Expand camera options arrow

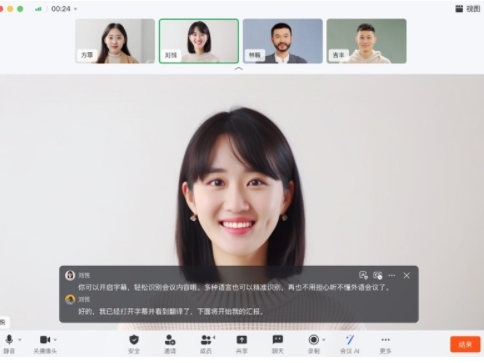55,340
